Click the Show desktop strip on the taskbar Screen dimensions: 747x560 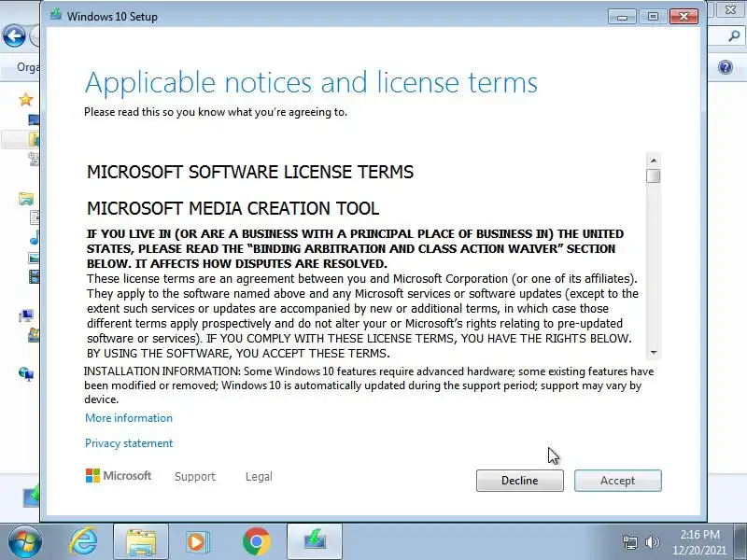742,542
